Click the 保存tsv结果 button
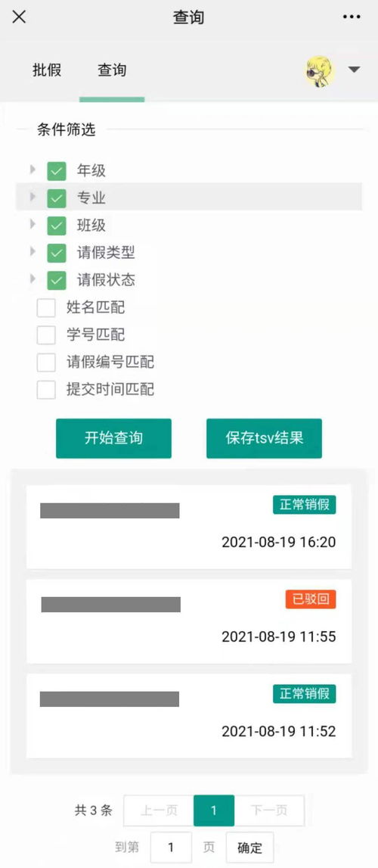This screenshot has height=868, width=378. (264, 438)
